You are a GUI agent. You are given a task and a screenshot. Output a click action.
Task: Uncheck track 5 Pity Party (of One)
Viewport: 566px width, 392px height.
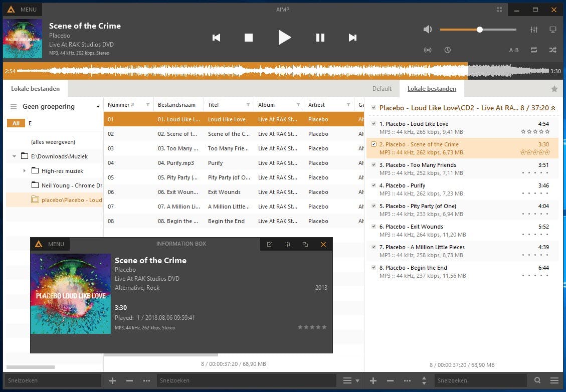coord(373,206)
